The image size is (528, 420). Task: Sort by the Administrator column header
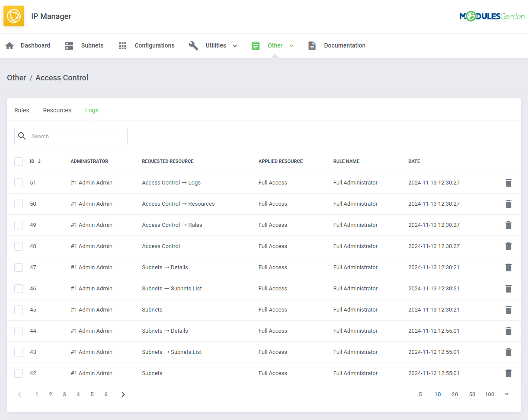pyautogui.click(x=90, y=161)
